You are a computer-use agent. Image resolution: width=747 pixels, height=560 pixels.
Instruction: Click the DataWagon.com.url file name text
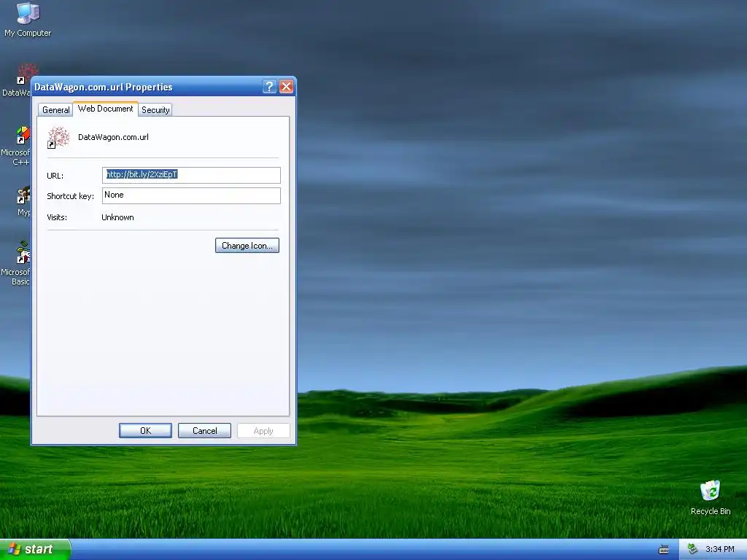[113, 137]
